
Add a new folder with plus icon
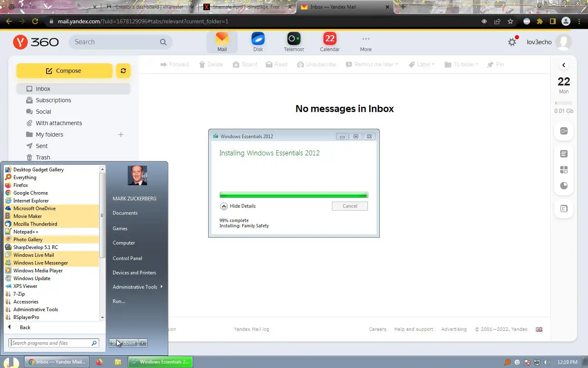[x=121, y=135]
